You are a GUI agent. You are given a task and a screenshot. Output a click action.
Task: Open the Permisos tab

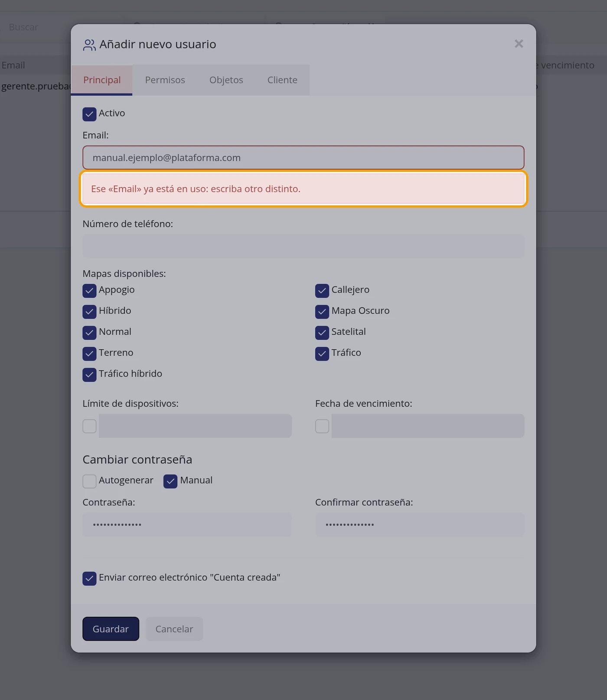click(x=165, y=80)
